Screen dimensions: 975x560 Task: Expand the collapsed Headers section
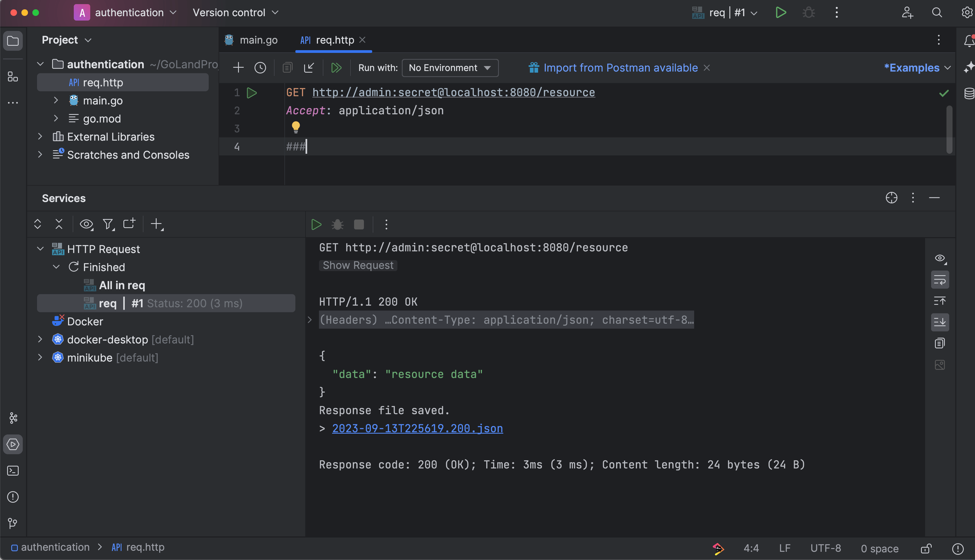[310, 320]
